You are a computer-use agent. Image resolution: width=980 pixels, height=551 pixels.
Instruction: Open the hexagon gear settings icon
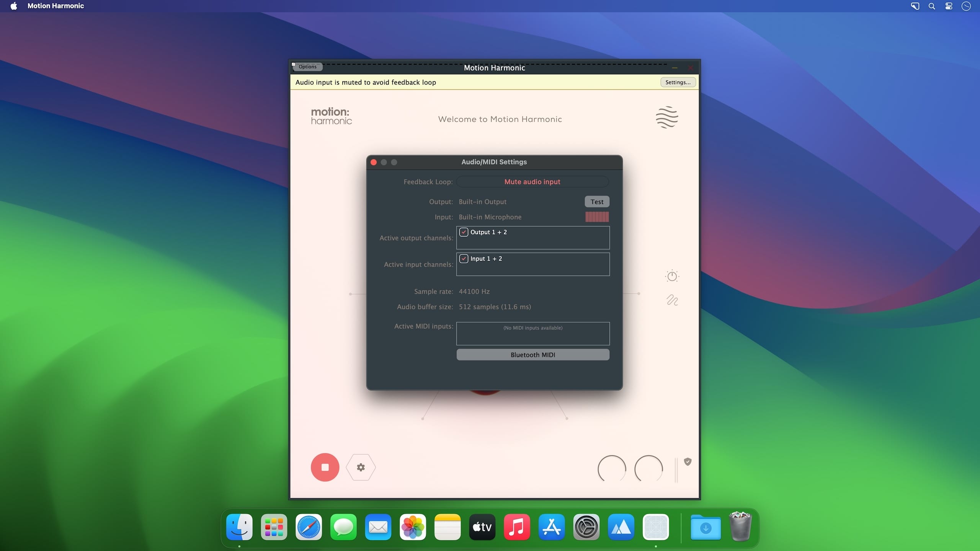click(x=361, y=467)
